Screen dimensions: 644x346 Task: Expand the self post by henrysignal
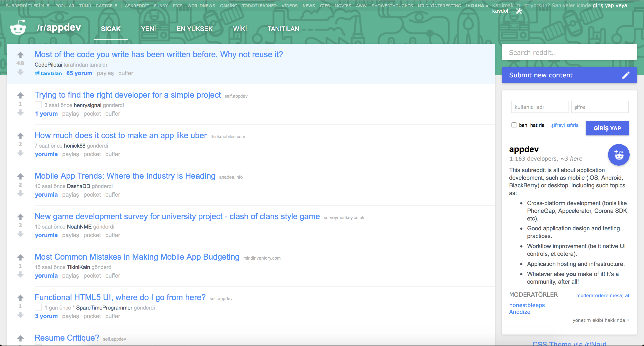pos(38,105)
